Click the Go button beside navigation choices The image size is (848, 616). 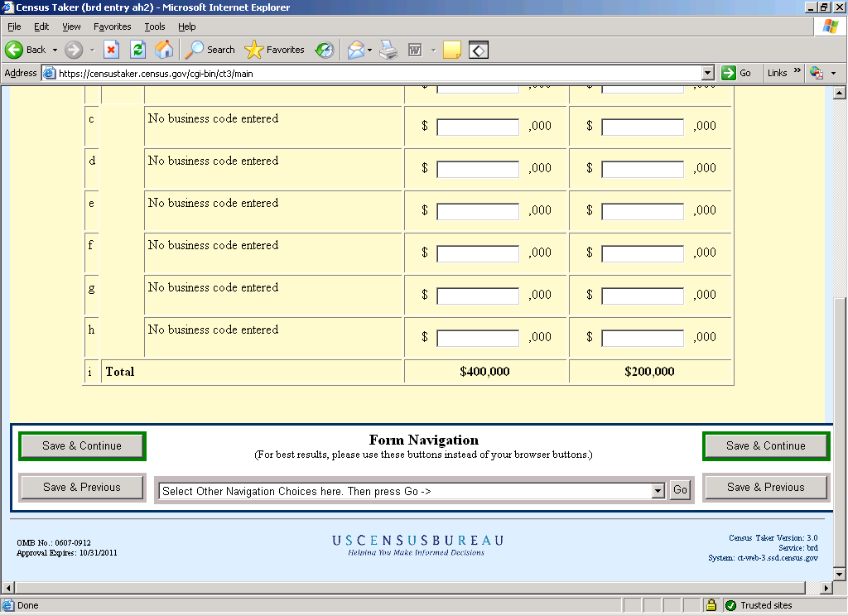(x=680, y=490)
